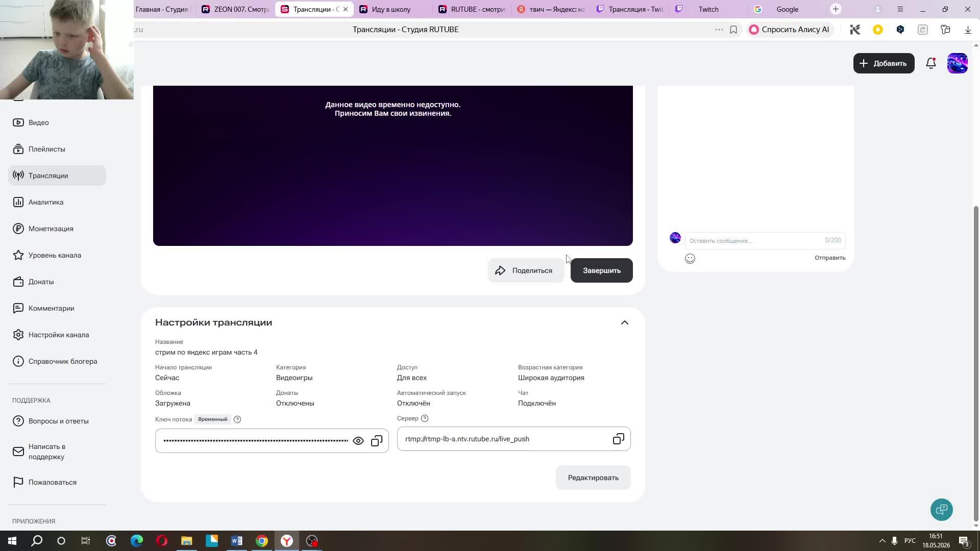Open the three-dots page menu in address bar

(x=719, y=30)
